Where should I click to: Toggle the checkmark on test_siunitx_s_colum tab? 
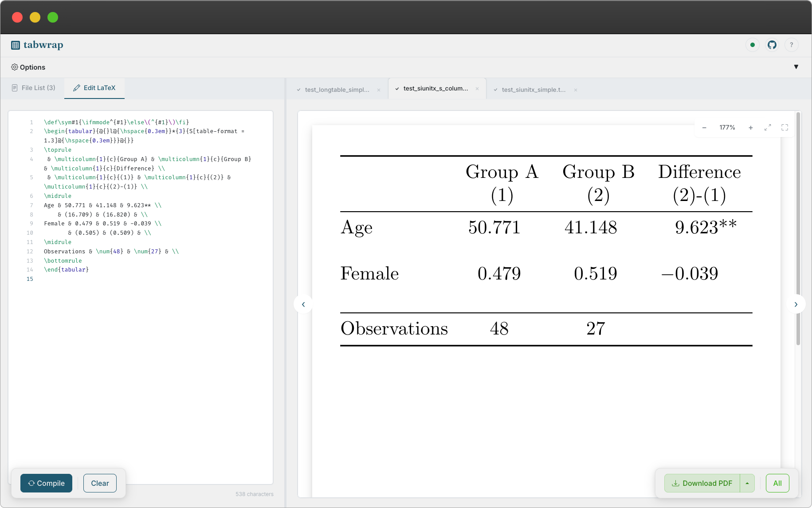click(398, 88)
